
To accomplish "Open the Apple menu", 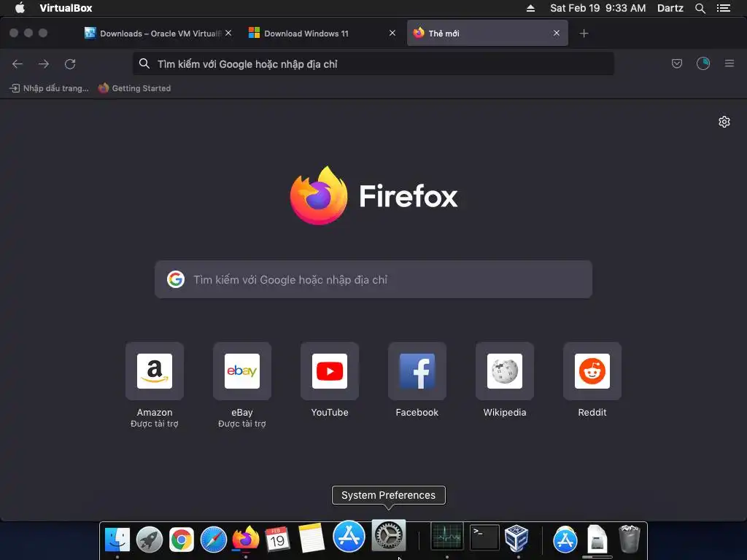I will (20, 8).
